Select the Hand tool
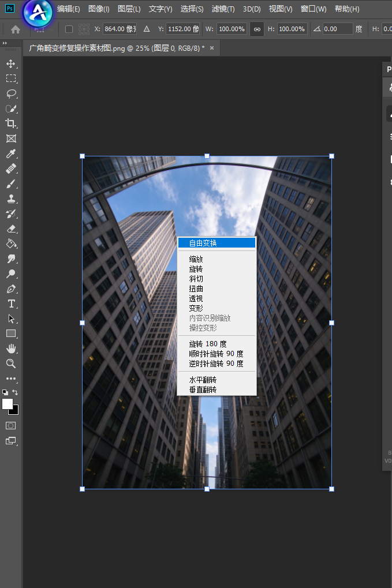This screenshot has height=588, width=392. tap(11, 349)
